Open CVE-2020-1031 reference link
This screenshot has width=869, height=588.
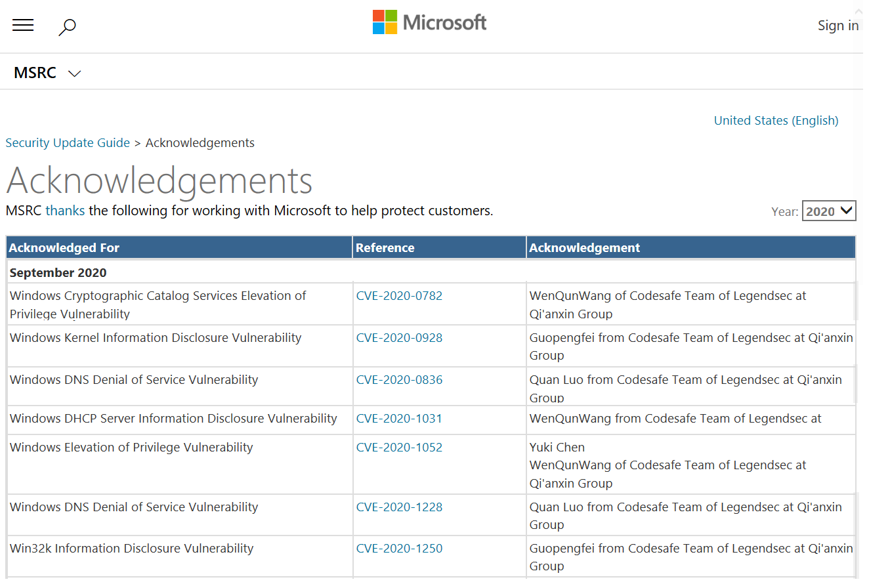[x=399, y=419]
